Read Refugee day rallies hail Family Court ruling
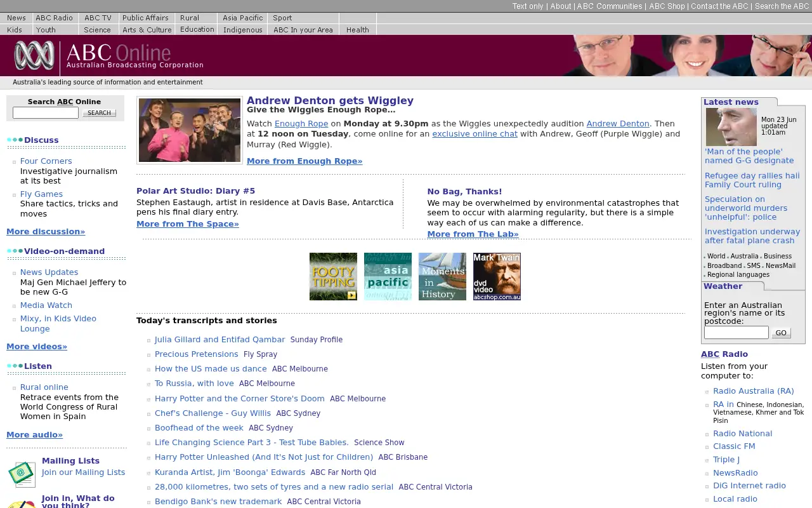 point(752,180)
